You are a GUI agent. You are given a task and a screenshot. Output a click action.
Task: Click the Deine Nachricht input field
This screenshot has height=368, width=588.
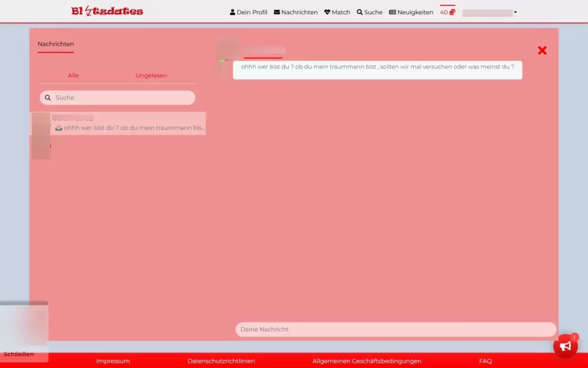point(395,329)
